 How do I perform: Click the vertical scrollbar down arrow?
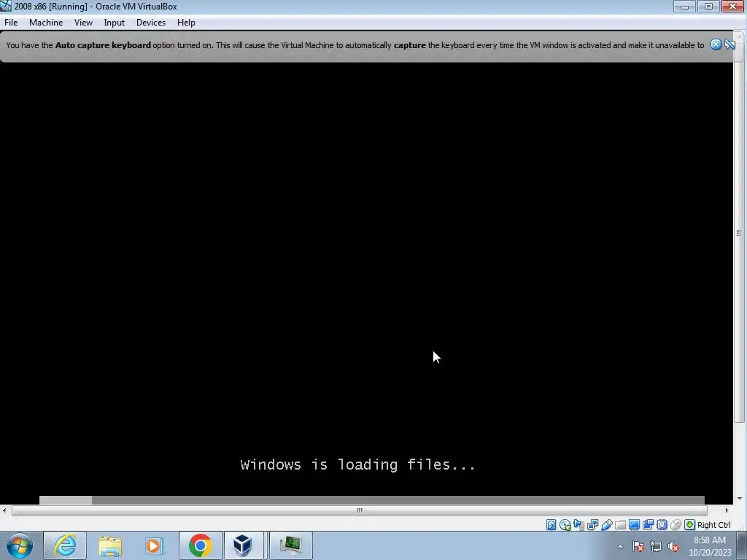tap(740, 499)
